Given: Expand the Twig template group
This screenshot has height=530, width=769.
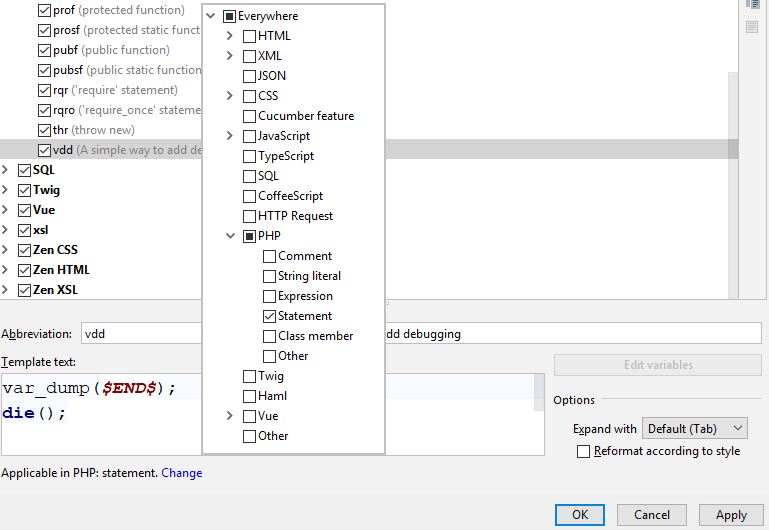Looking at the screenshot, I should coord(5,190).
